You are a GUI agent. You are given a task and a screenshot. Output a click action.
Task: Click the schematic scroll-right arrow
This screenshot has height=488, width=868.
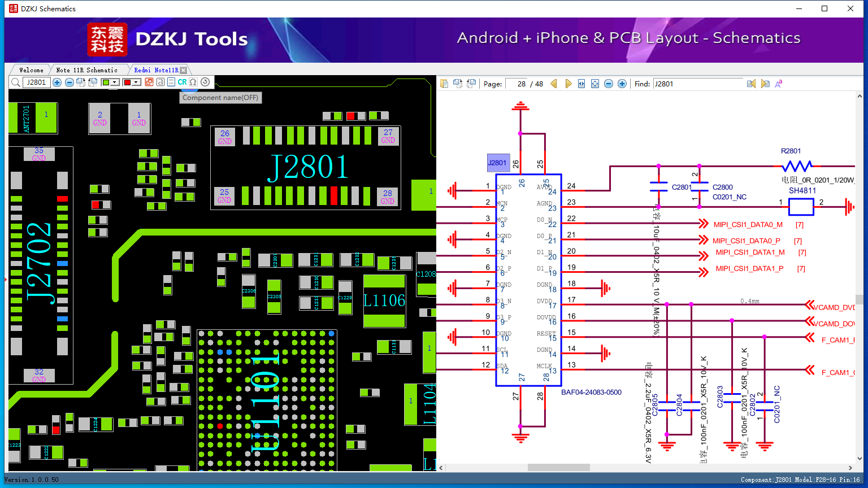[x=850, y=468]
